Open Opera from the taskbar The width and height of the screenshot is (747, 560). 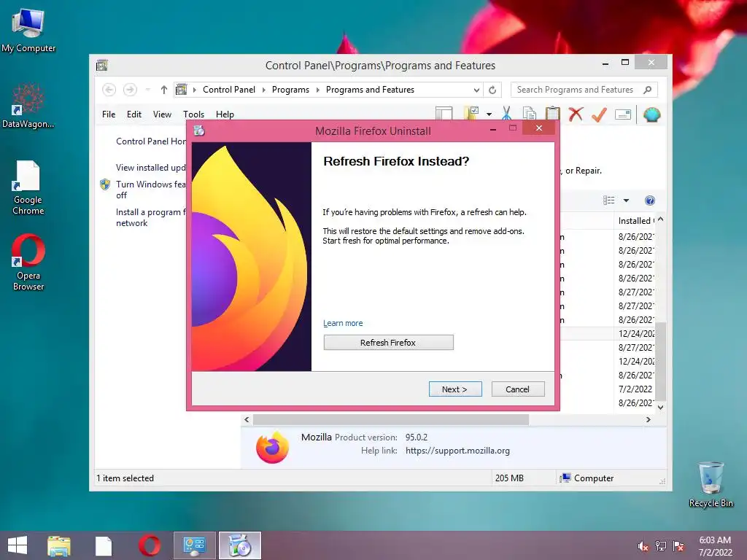point(149,545)
